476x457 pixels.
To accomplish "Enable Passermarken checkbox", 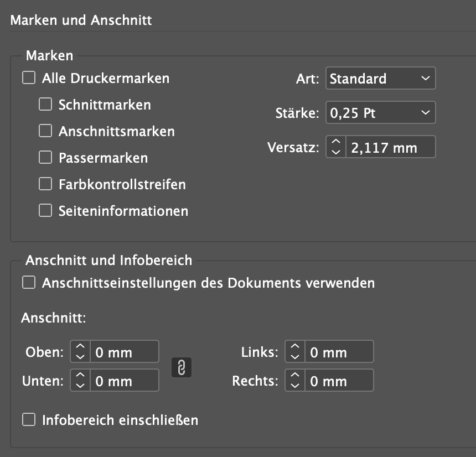I will coord(45,157).
